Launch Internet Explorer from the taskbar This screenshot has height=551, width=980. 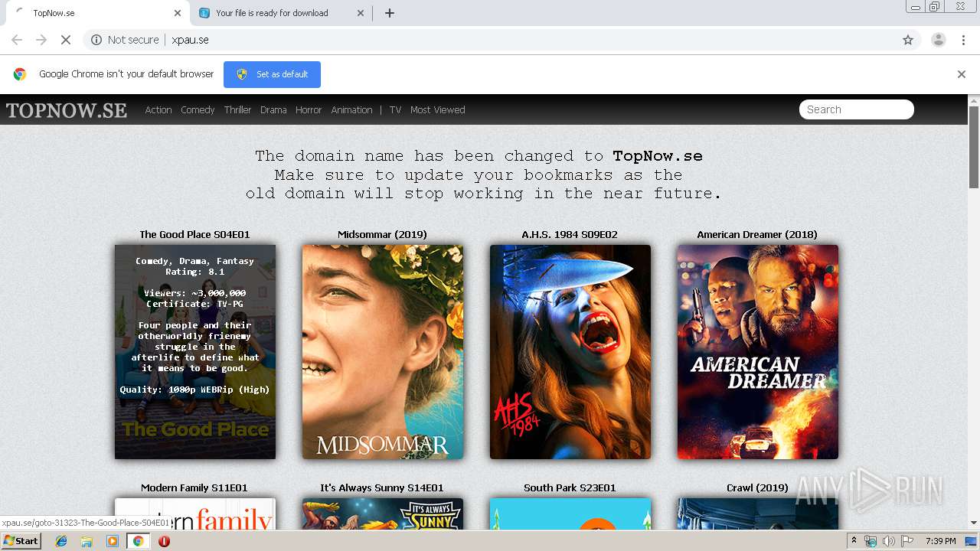pyautogui.click(x=61, y=541)
